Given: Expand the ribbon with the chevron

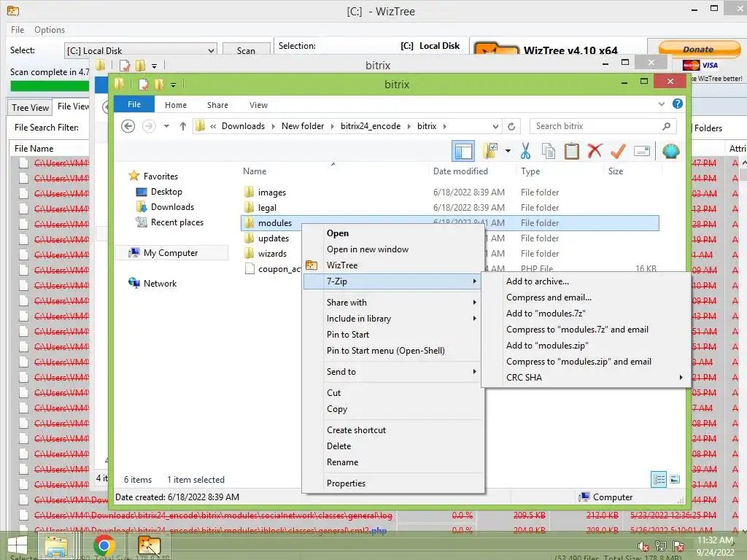Looking at the screenshot, I should [x=661, y=104].
